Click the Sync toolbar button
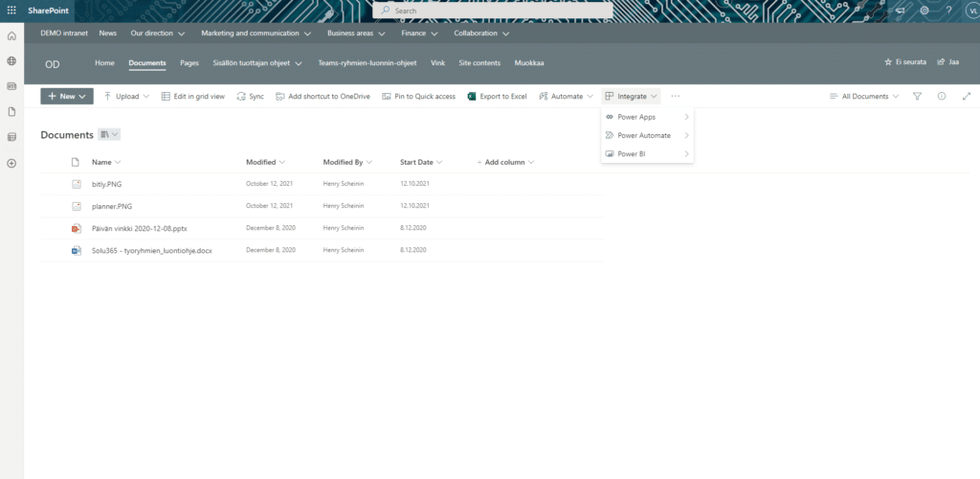The width and height of the screenshot is (980, 479). [x=251, y=97]
